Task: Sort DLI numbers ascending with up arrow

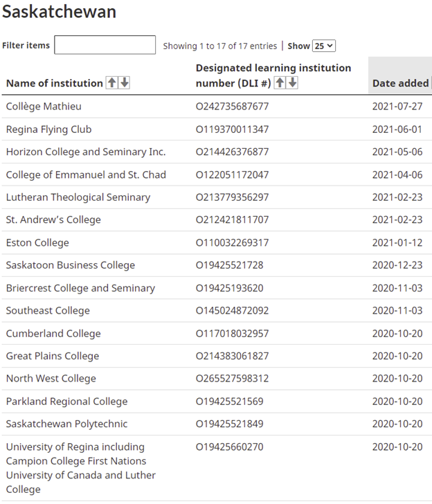Action: point(280,83)
